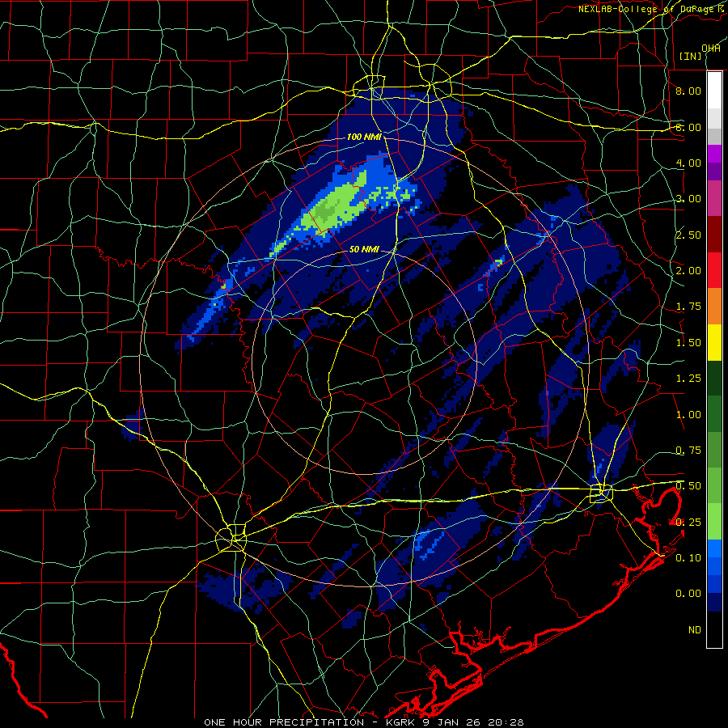
Task: Click the ND legend label
Action: point(695,630)
